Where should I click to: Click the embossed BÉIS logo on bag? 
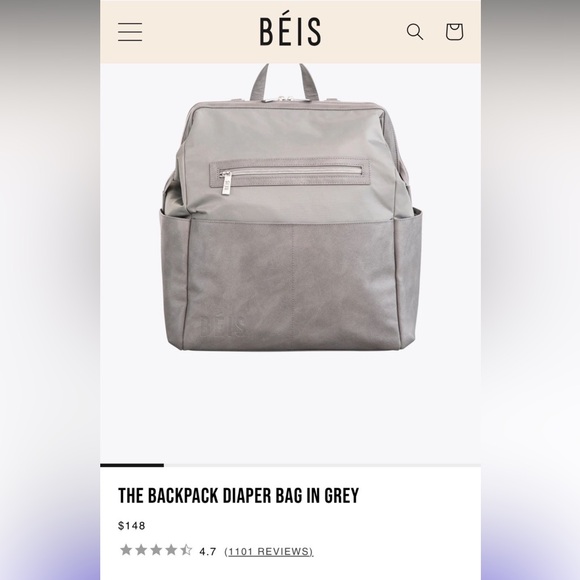(222, 327)
